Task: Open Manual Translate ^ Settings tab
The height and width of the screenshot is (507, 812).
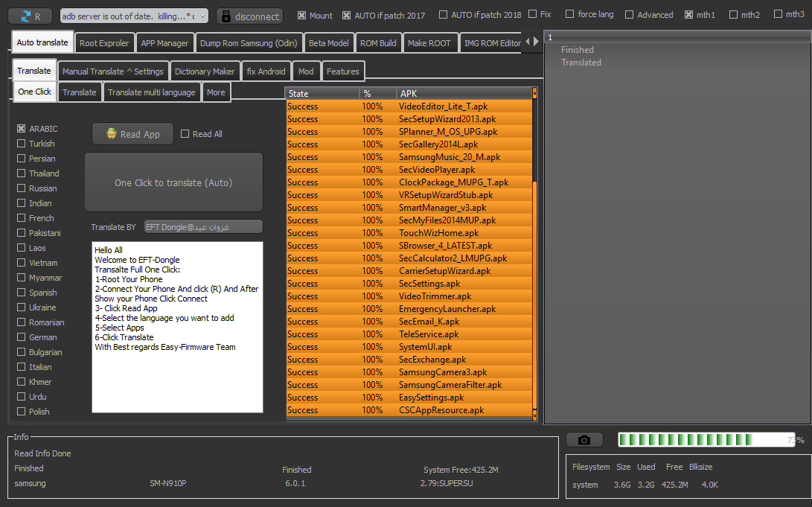Action: coord(113,71)
